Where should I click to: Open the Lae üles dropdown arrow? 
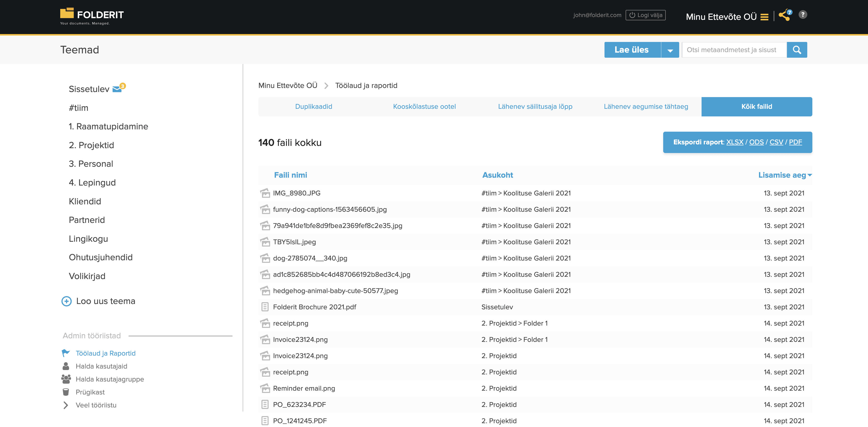pos(670,50)
